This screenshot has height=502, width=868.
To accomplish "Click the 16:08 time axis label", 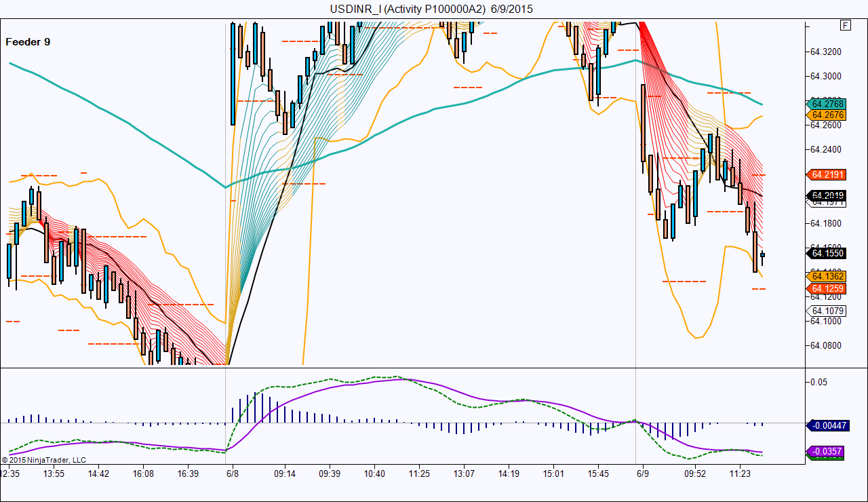I will click(x=143, y=474).
